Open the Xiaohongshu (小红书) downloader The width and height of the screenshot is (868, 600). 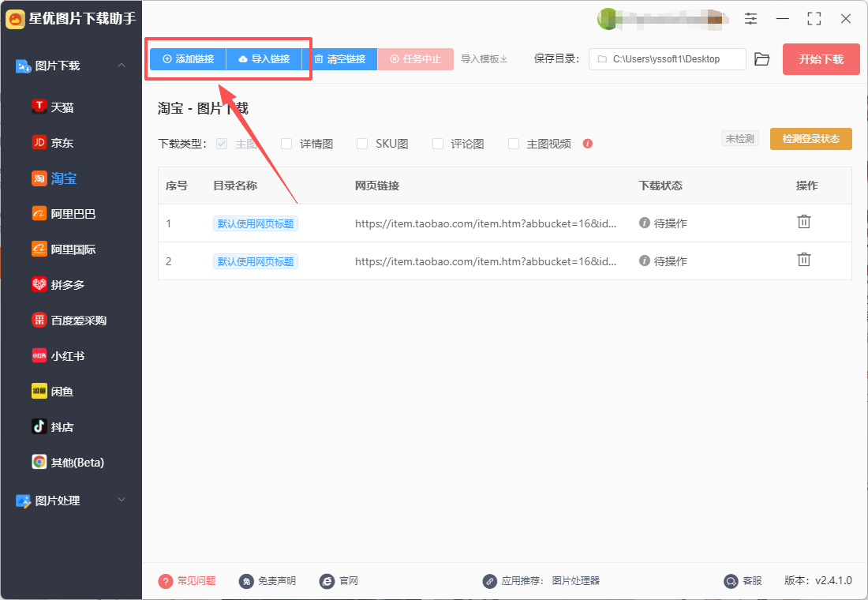[58, 356]
